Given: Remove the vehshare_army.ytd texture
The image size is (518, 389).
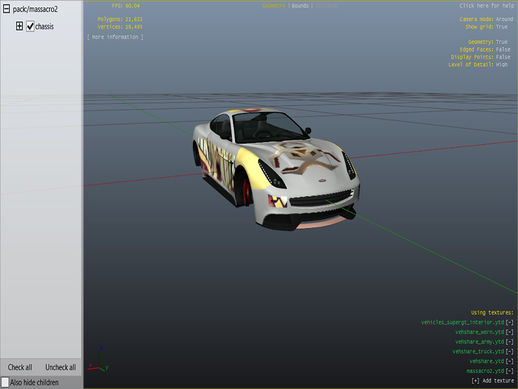Looking at the screenshot, I should coord(509,342).
